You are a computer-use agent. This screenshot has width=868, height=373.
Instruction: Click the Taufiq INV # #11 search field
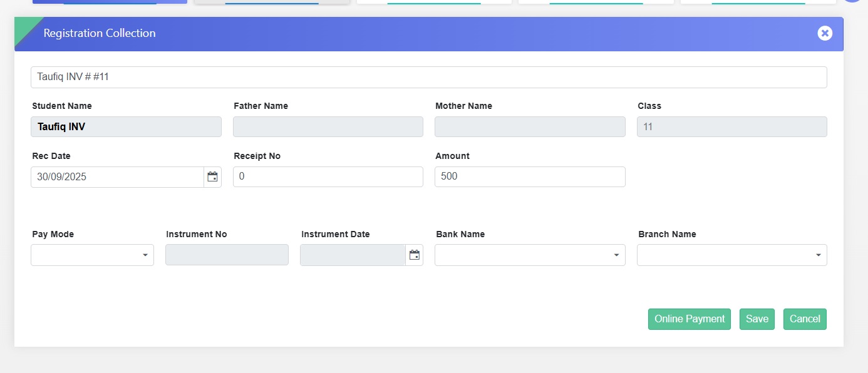pos(428,77)
